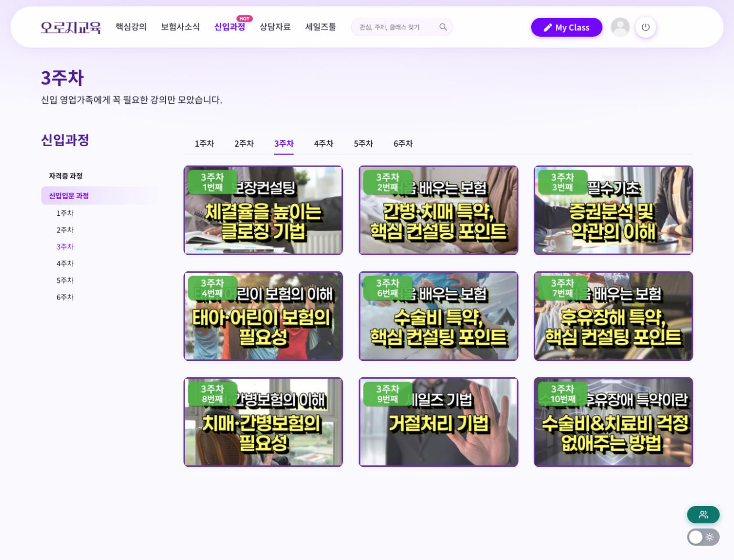734x560 pixels.
Task: Open the 세일즈툴 menu
Action: click(x=321, y=27)
